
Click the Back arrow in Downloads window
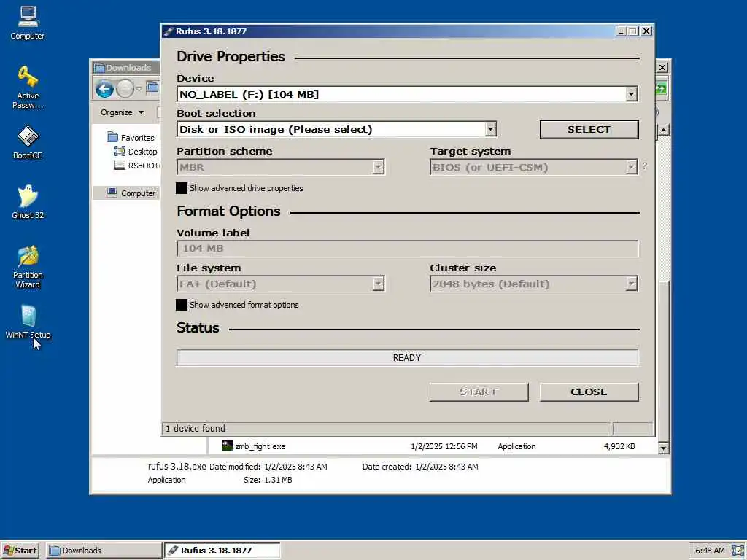tap(104, 89)
